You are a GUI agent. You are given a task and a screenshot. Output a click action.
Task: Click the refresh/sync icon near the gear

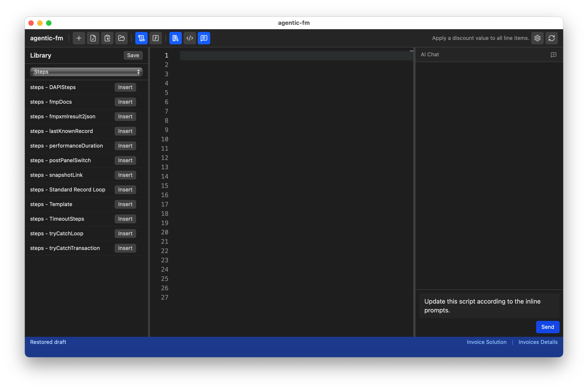[x=551, y=38]
